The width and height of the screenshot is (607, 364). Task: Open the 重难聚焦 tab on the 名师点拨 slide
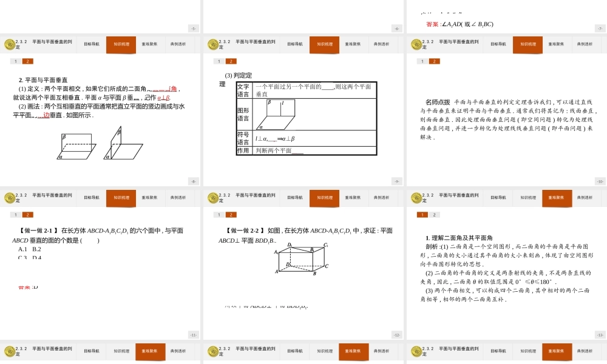[x=555, y=44]
